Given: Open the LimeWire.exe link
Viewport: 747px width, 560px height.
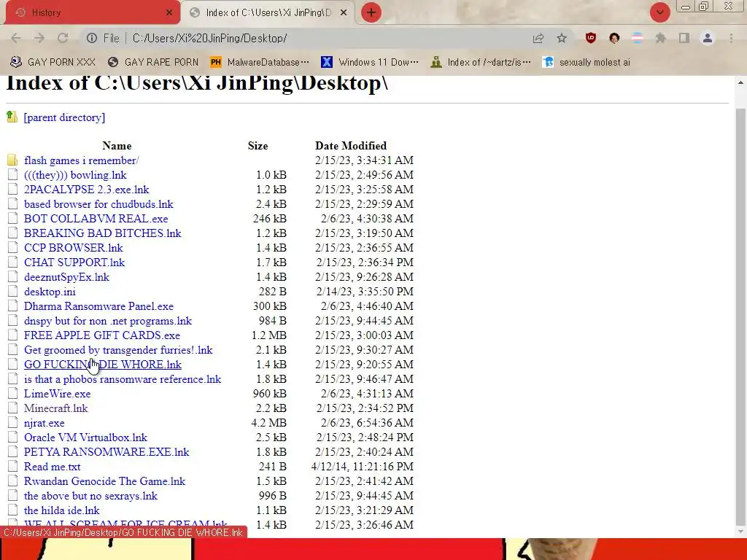Looking at the screenshot, I should [57, 394].
